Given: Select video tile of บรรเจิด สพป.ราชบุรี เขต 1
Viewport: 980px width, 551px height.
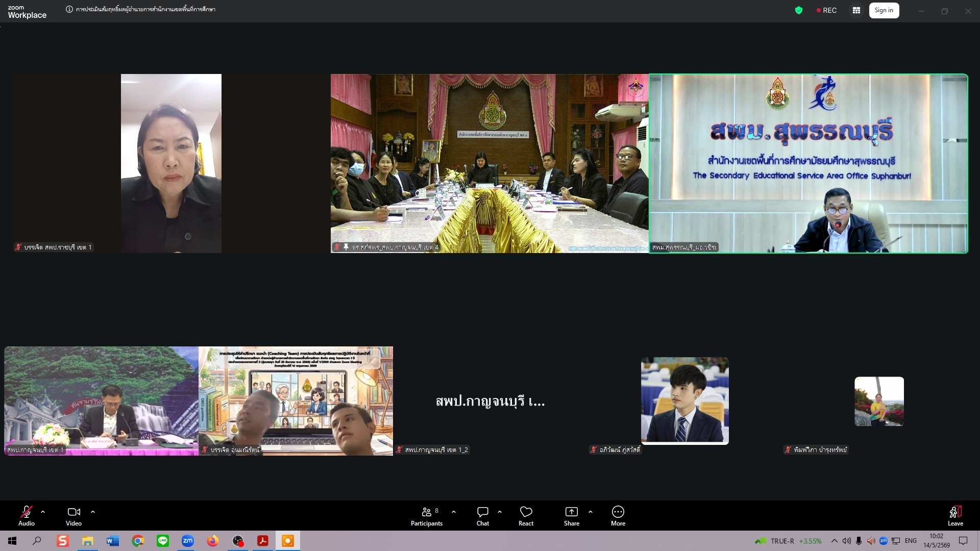Looking at the screenshot, I should (171, 163).
